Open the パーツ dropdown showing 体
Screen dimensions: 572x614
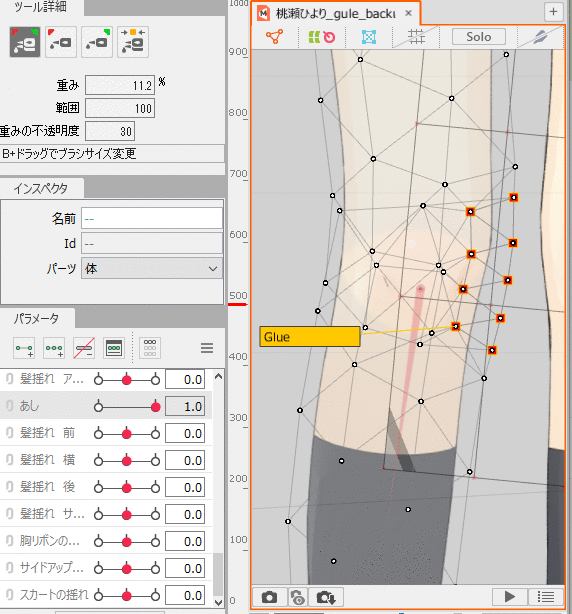[152, 269]
